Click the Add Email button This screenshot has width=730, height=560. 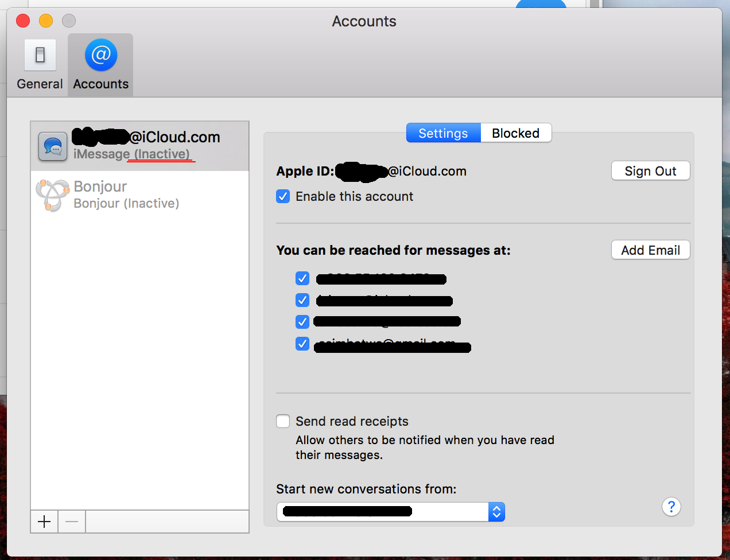tap(650, 250)
